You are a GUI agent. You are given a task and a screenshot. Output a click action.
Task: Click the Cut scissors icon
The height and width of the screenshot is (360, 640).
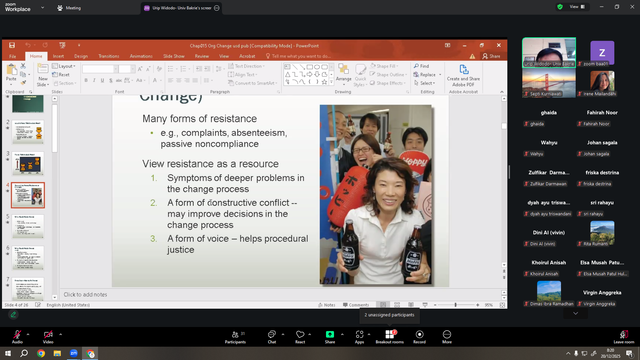[x=23, y=66]
